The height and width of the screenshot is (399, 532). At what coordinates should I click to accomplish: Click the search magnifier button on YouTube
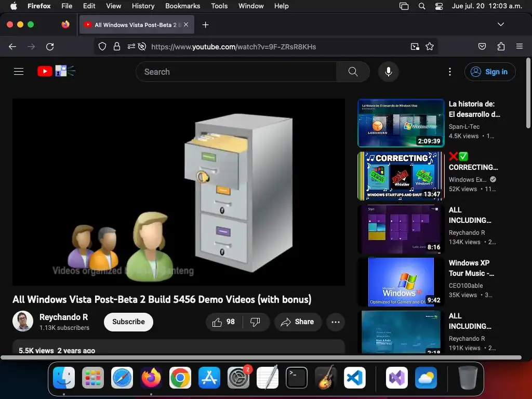click(x=353, y=72)
